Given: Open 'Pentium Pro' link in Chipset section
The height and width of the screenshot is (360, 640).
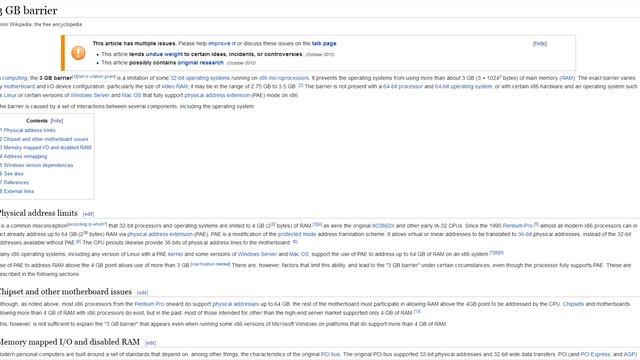Looking at the screenshot, I should (149, 304).
